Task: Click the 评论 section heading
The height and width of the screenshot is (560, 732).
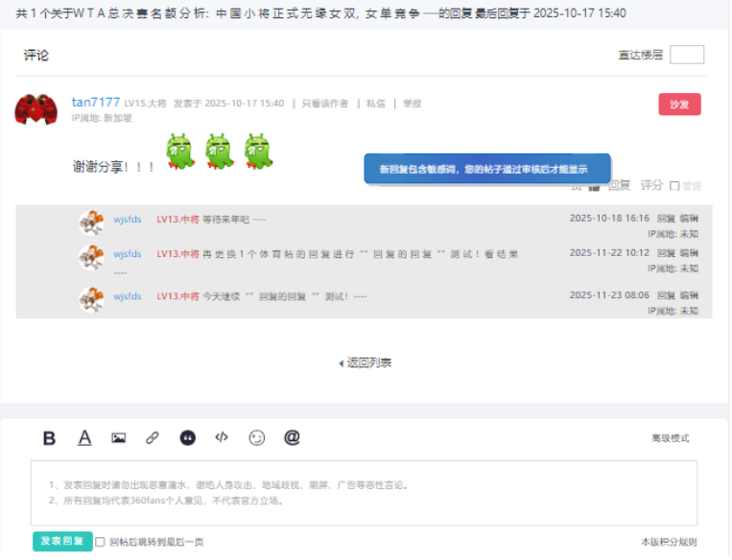Action: 35,55
